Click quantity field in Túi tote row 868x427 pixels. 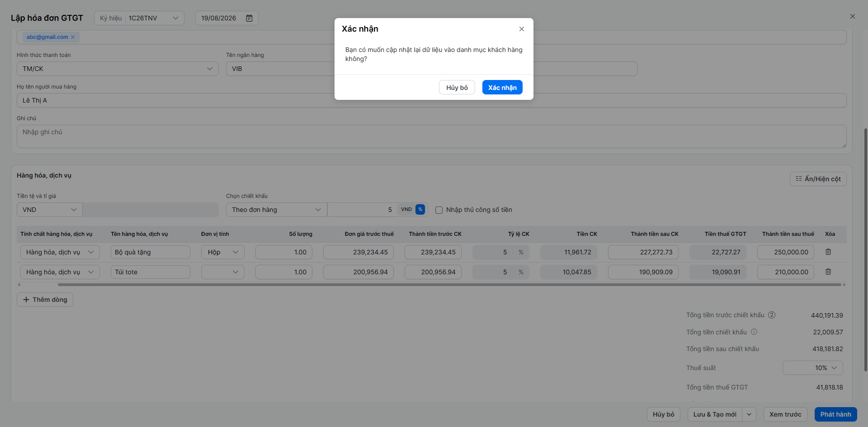pyautogui.click(x=284, y=272)
